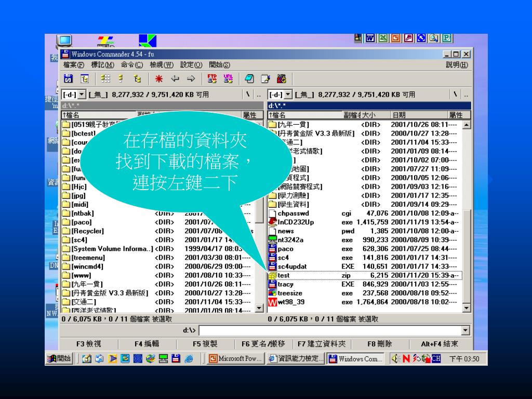The height and width of the screenshot is (399, 532).
Task: Click the Access key icon in Office bar
Action: click(408, 38)
